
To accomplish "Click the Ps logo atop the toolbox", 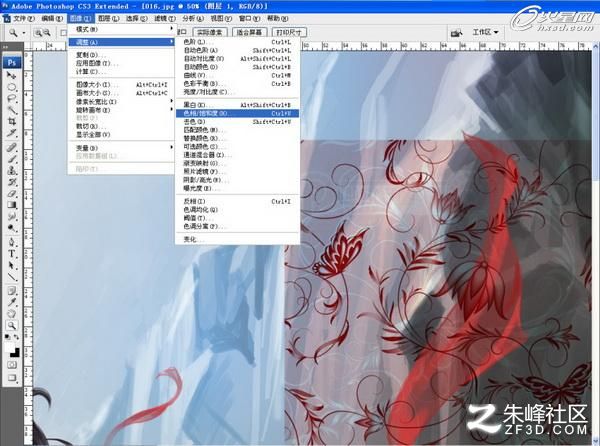I will pos(11,62).
